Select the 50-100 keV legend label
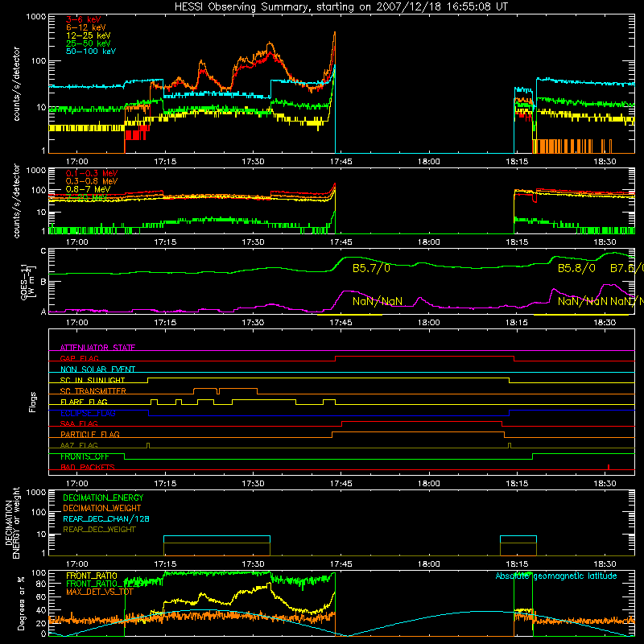Viewport: 644px width, 644px height. (91, 52)
